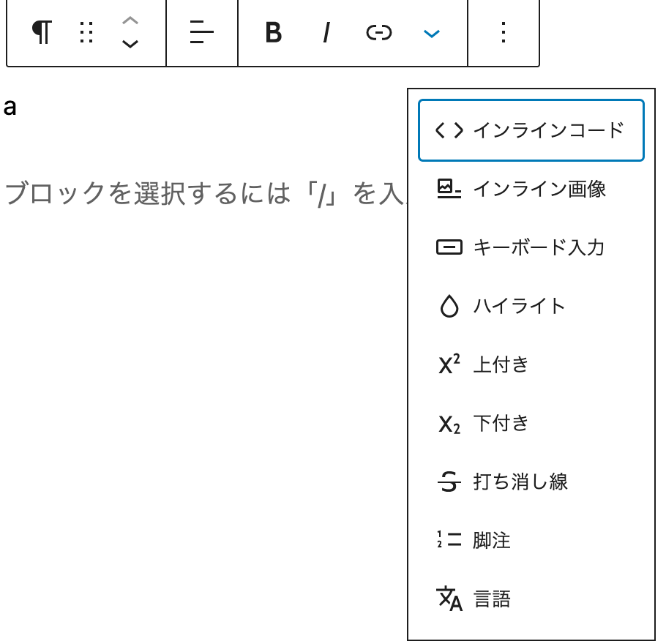Expand more block tools via options icon
The height and width of the screenshot is (644, 666).
503,33
